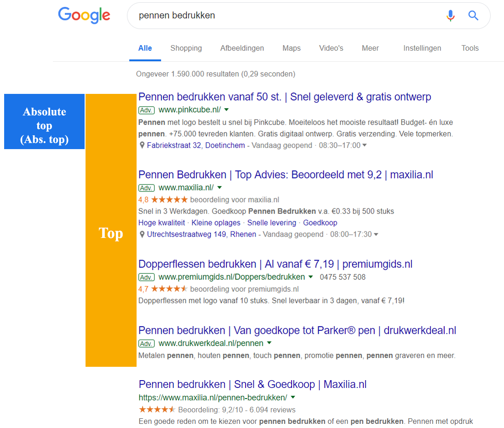Open Utrechtsestraatweg 149, Rhenen address link

click(201, 234)
